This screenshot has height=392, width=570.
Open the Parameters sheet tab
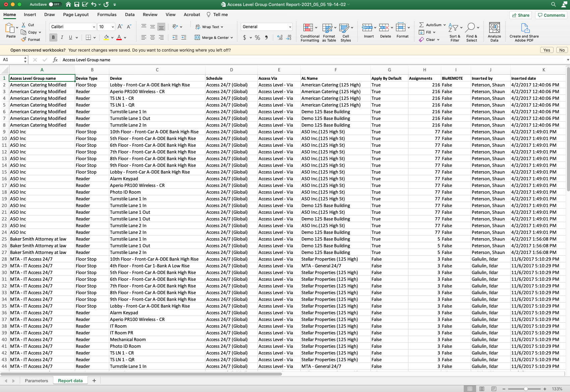point(37,380)
